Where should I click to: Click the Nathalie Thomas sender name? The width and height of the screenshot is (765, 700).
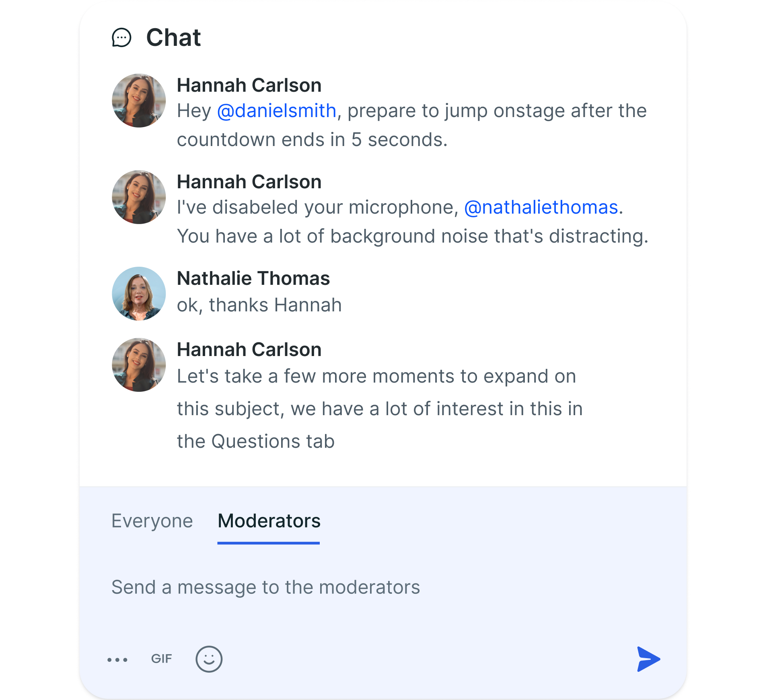[x=253, y=278]
